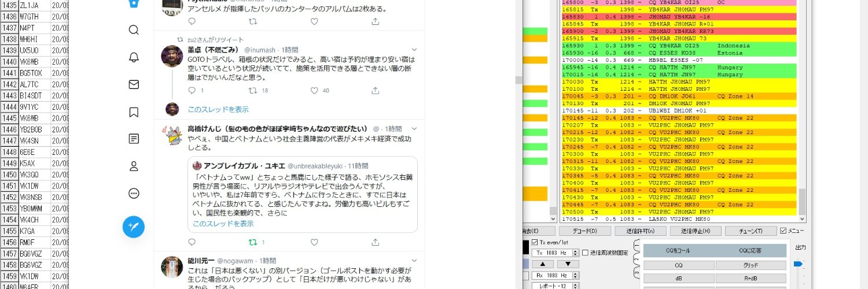Image resolution: width=868 pixels, height=289 pixels.
Task: Click the CQに応答 button
Action: click(751, 251)
